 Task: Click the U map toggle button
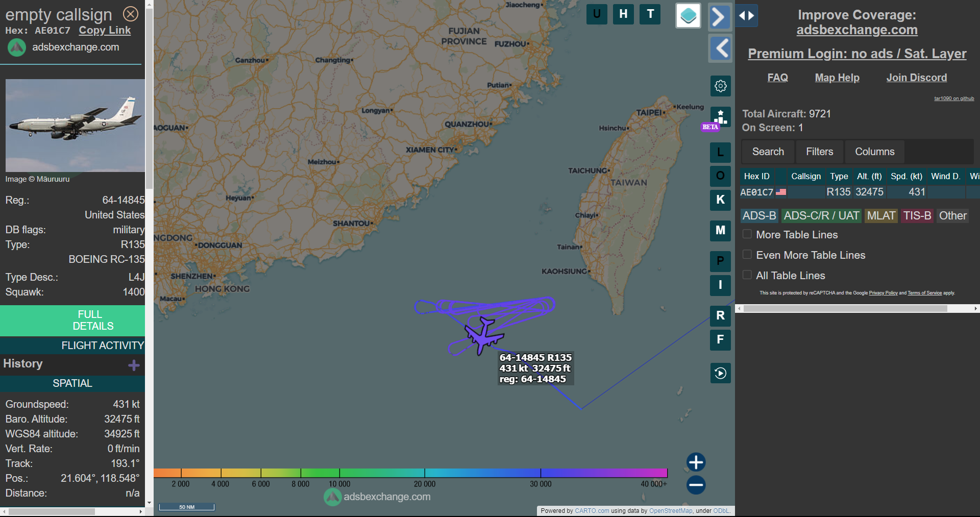click(x=597, y=14)
